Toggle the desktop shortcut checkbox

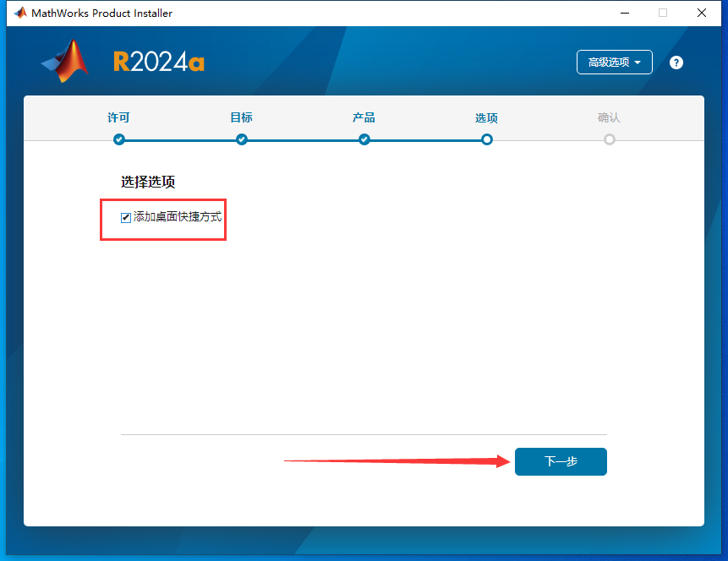(x=125, y=217)
